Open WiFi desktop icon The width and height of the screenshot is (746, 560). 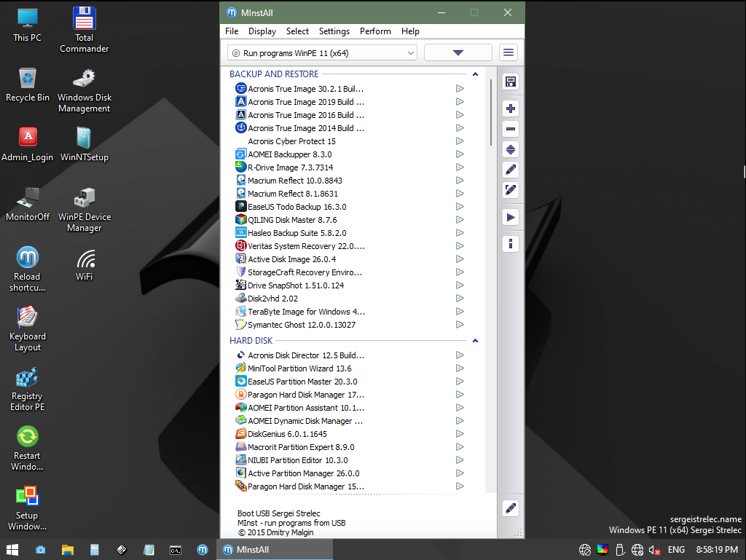(x=85, y=265)
